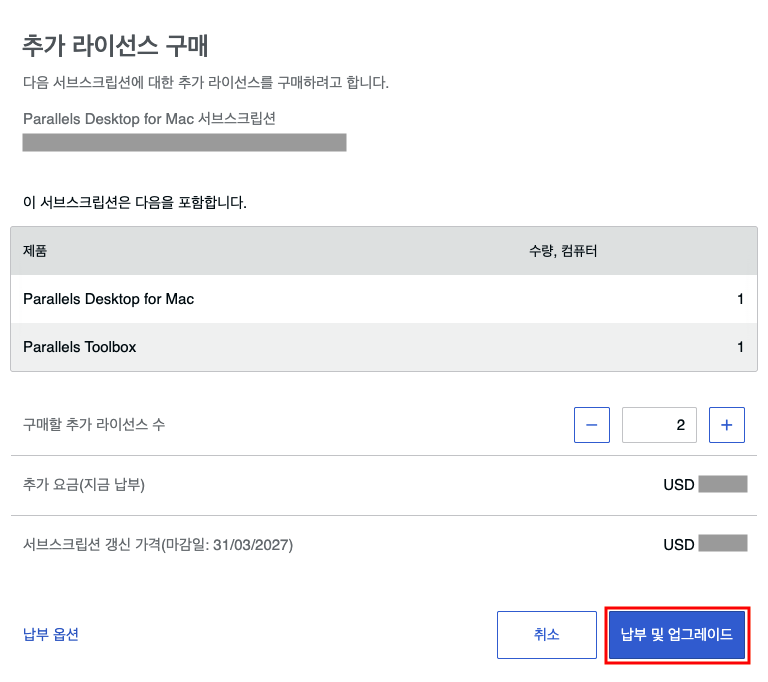The image size is (768, 682).
Task: Select the Parallels Toolbox table row
Action: [384, 347]
